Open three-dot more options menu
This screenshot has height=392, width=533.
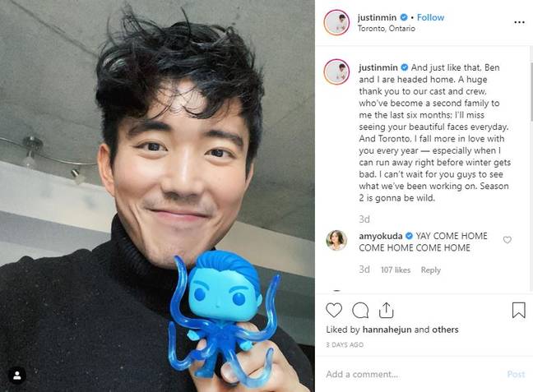(519, 22)
